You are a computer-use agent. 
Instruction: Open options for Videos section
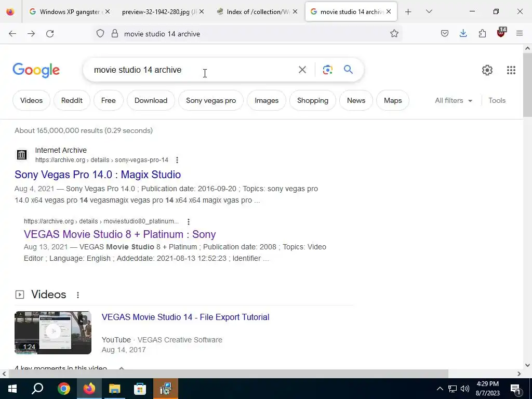pyautogui.click(x=78, y=295)
